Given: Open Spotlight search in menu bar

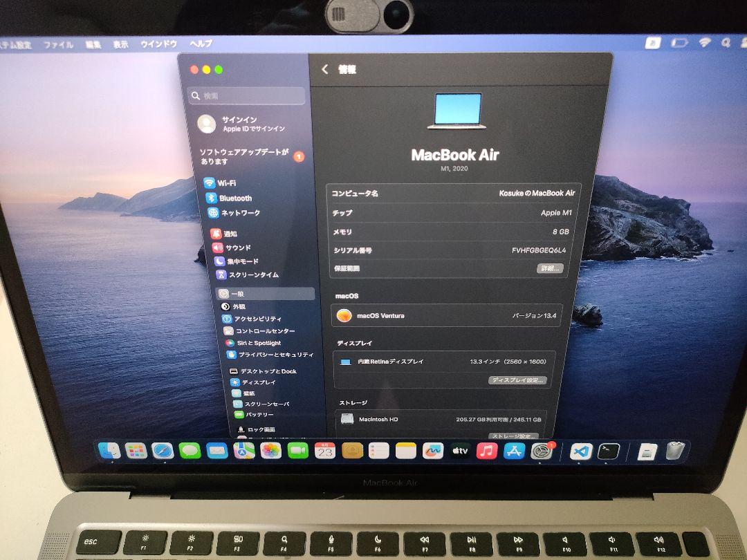Looking at the screenshot, I should (x=726, y=42).
